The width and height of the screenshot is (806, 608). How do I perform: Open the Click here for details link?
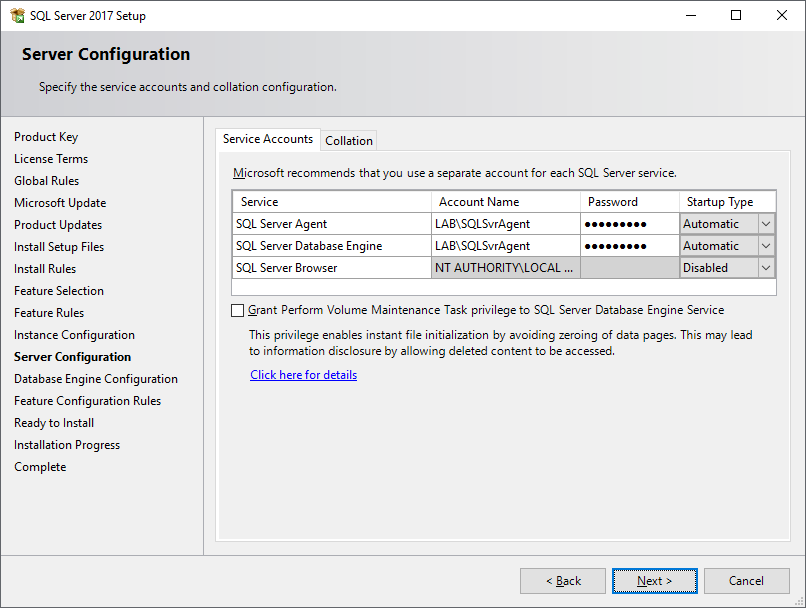pyautogui.click(x=303, y=375)
